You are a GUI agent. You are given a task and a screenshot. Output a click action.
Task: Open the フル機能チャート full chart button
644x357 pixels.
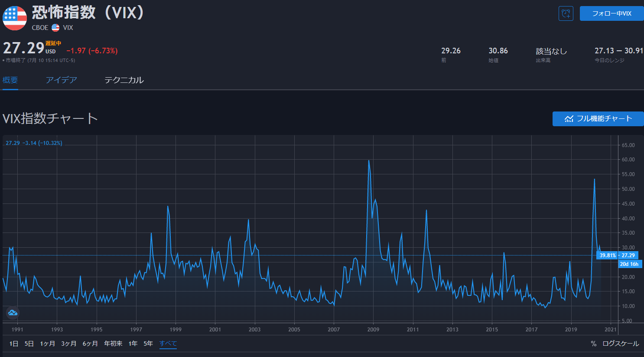pos(598,119)
